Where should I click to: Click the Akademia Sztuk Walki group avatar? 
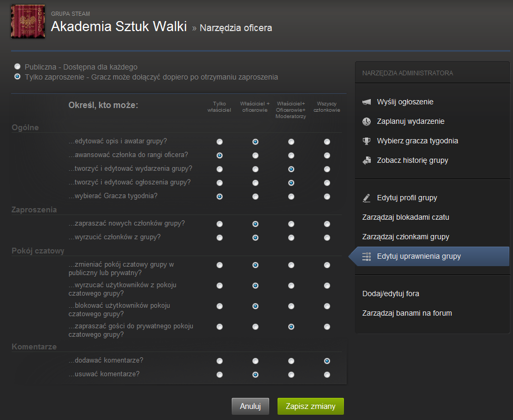pos(25,21)
